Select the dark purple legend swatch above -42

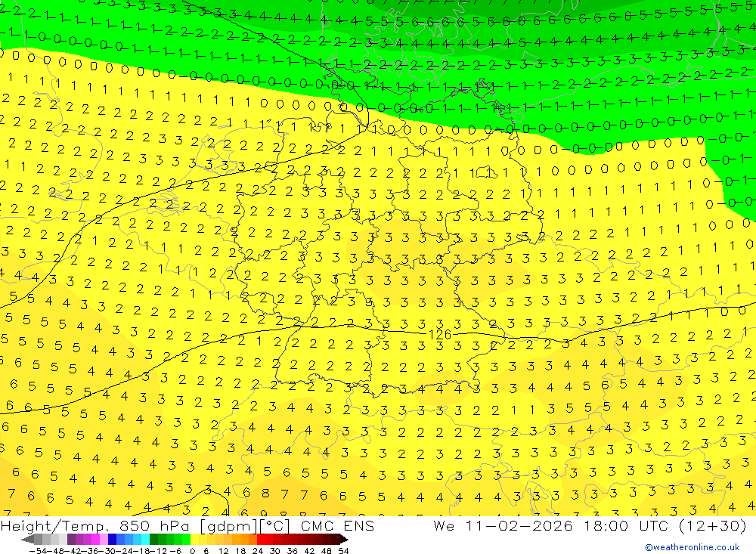71,540
